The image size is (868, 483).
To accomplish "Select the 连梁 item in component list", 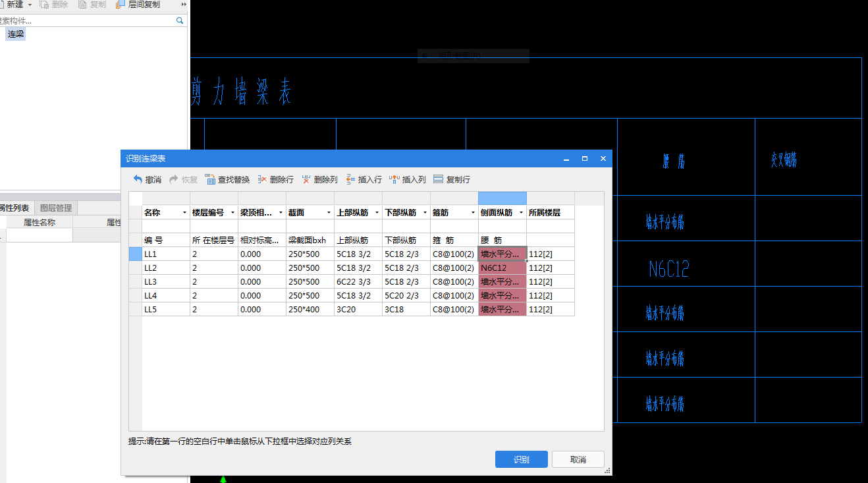I will click(x=16, y=34).
